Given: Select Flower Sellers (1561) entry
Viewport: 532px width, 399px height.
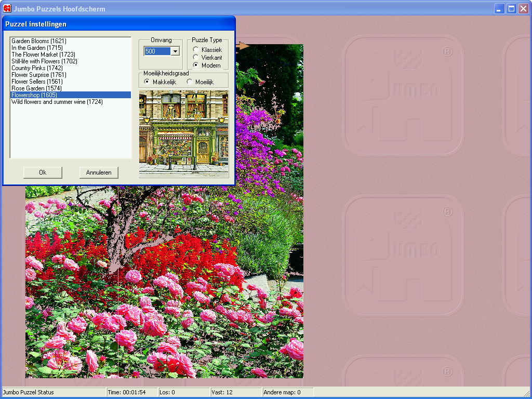Looking at the screenshot, I should click(x=71, y=82).
